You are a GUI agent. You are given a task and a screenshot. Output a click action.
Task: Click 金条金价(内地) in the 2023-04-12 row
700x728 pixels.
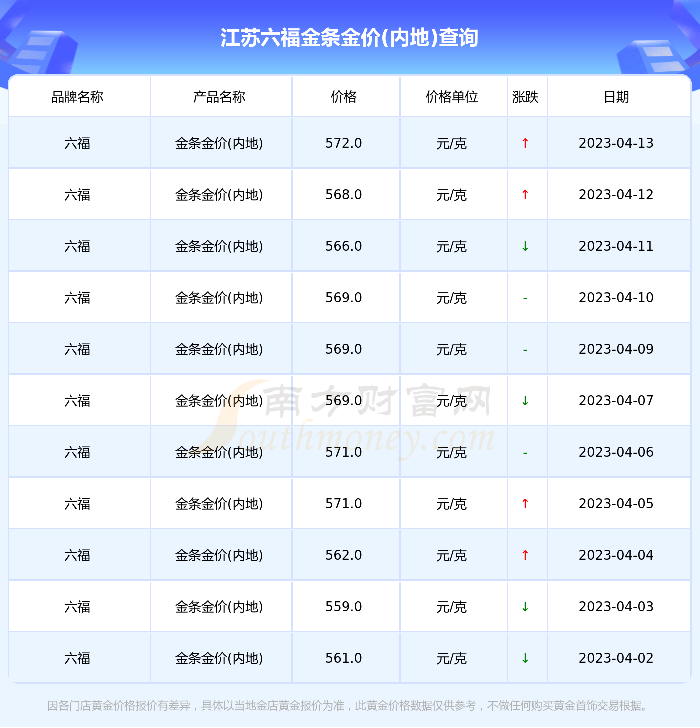219,195
